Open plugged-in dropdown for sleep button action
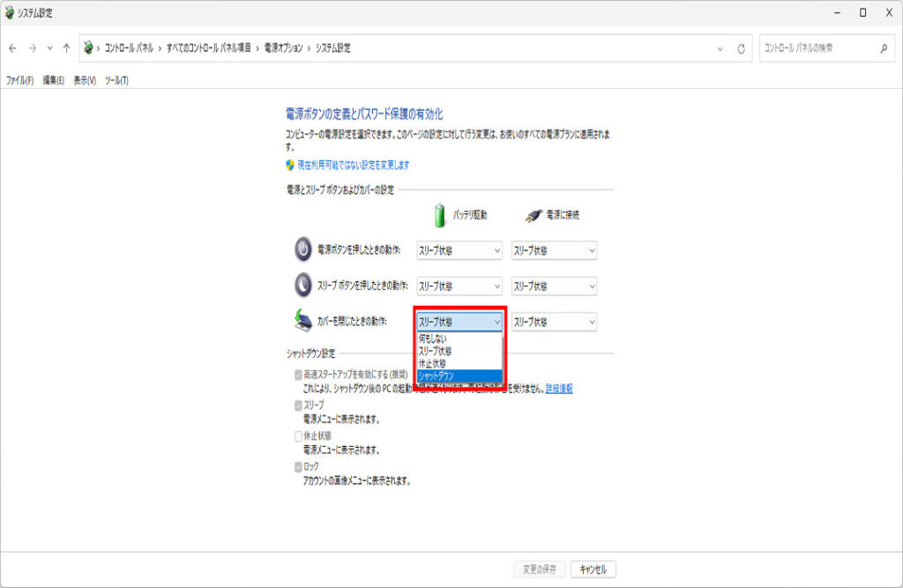This screenshot has height=588, width=903. [x=554, y=287]
